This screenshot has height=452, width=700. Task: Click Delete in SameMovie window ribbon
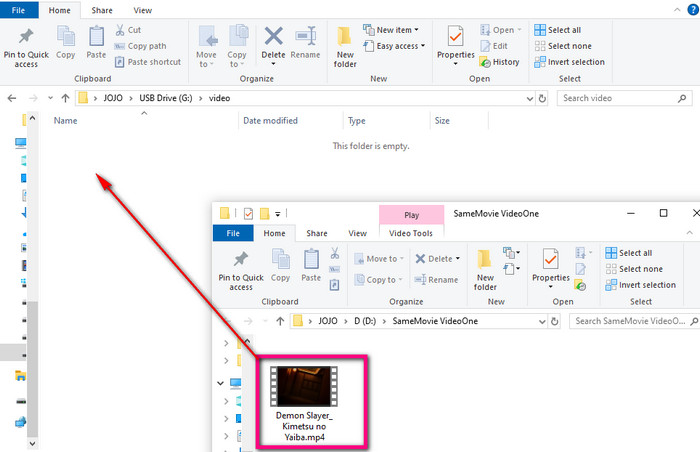[437, 259]
